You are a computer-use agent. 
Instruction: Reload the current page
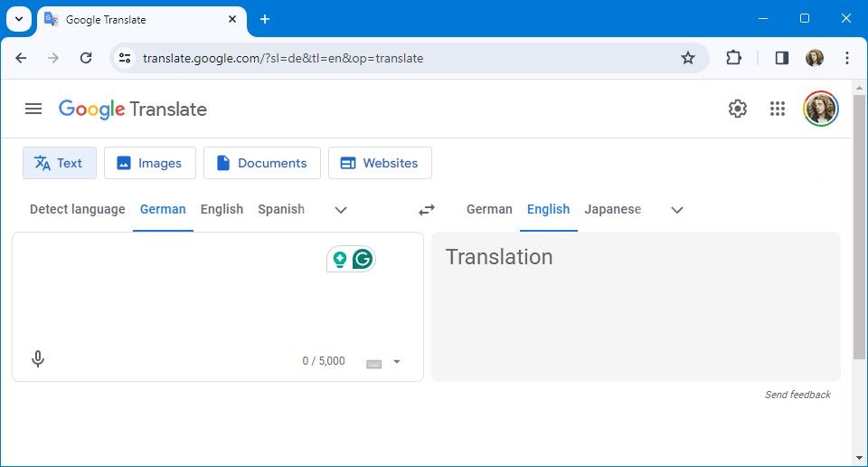(86, 58)
